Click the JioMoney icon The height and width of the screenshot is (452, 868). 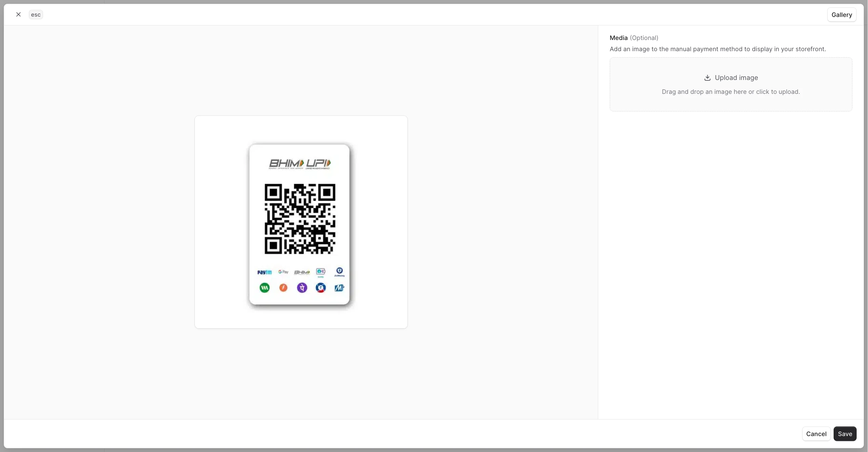click(339, 272)
